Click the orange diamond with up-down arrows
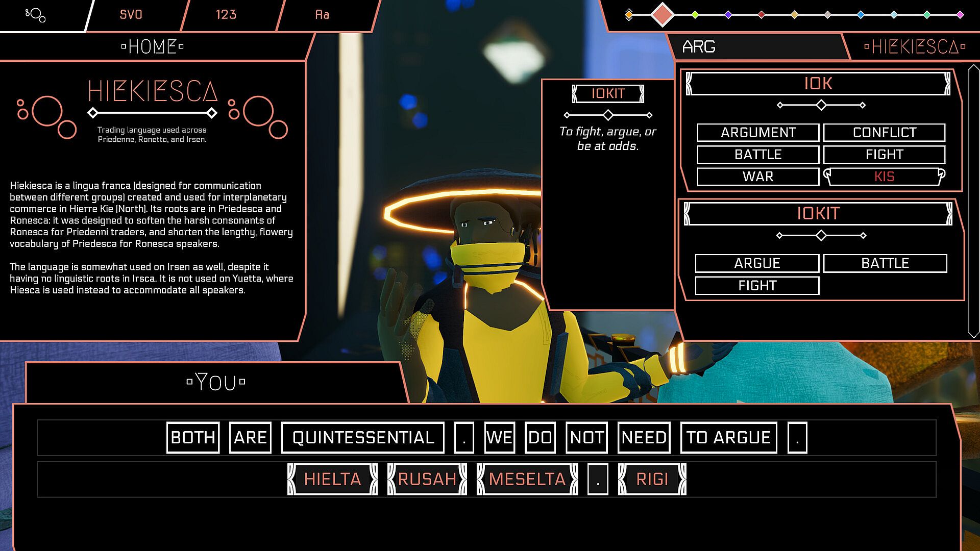980x551 pixels. click(629, 15)
